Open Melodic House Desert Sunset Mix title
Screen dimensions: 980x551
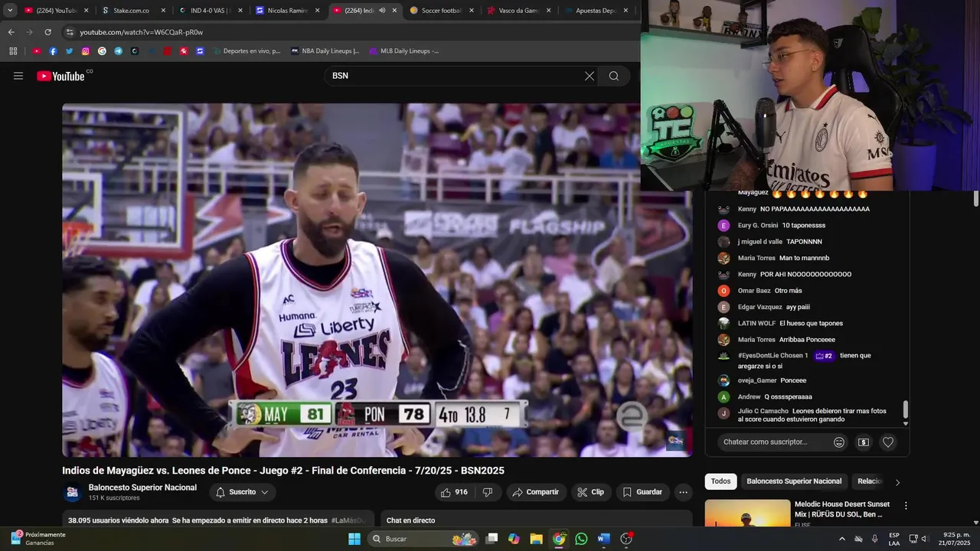click(842, 509)
